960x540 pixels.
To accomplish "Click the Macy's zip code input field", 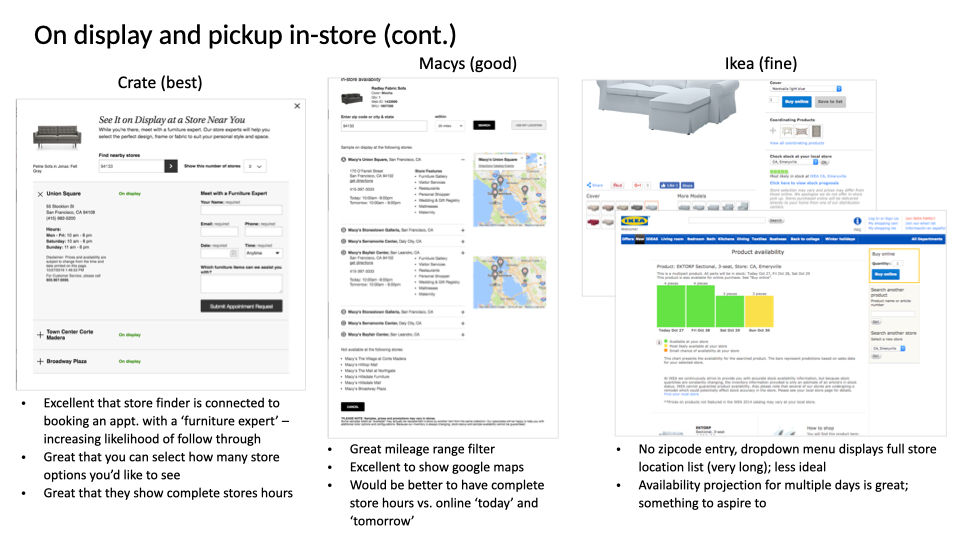I will pyautogui.click(x=384, y=126).
